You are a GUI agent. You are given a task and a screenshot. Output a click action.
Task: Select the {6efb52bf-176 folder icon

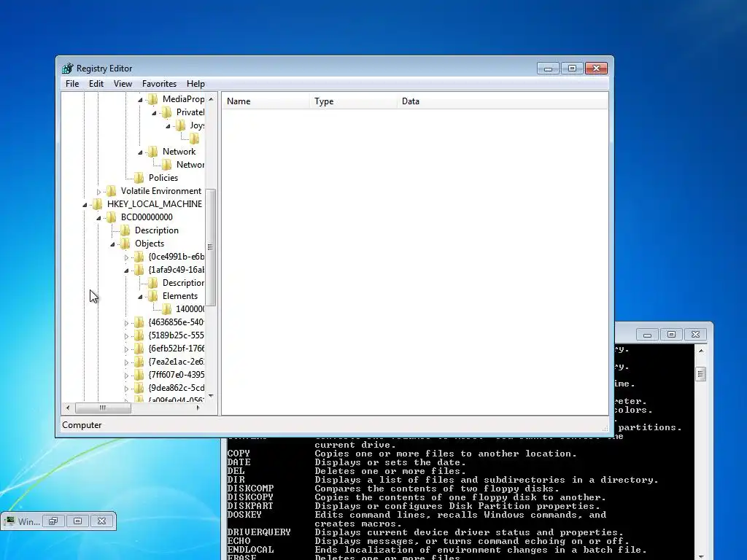(139, 349)
